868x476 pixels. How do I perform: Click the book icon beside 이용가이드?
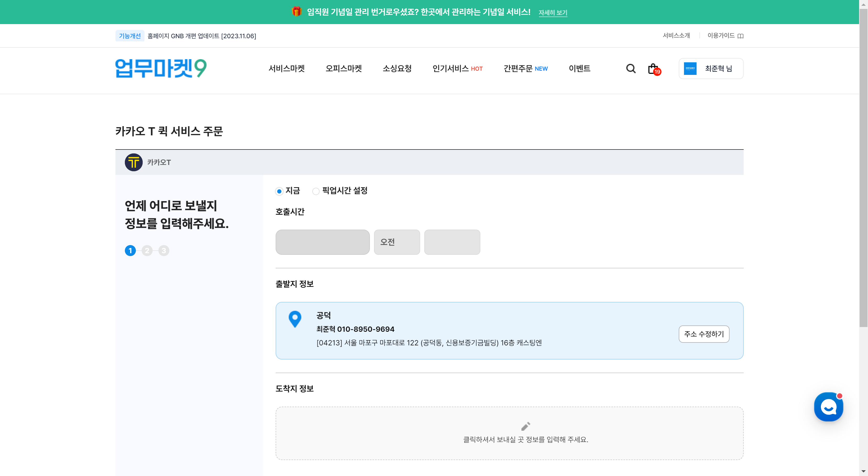click(740, 36)
